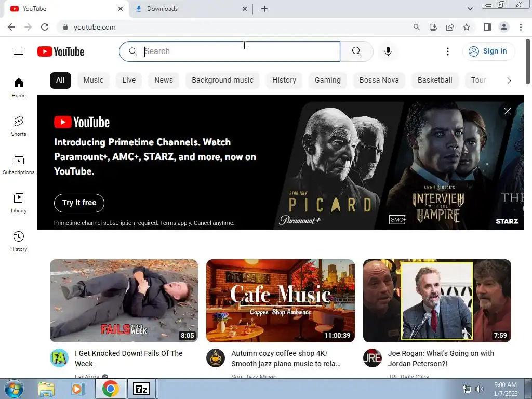This screenshot has width=532, height=399.
Task: Open Shorts in sidebar
Action: pos(19,126)
